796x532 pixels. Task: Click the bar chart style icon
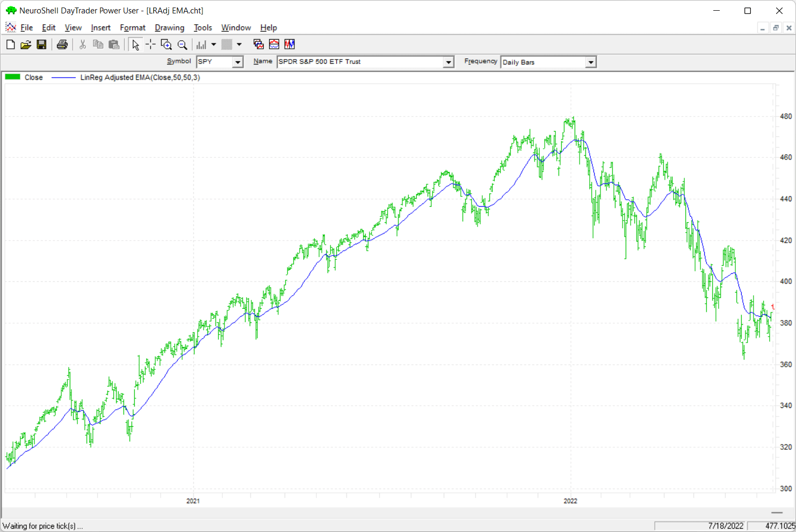click(x=201, y=45)
